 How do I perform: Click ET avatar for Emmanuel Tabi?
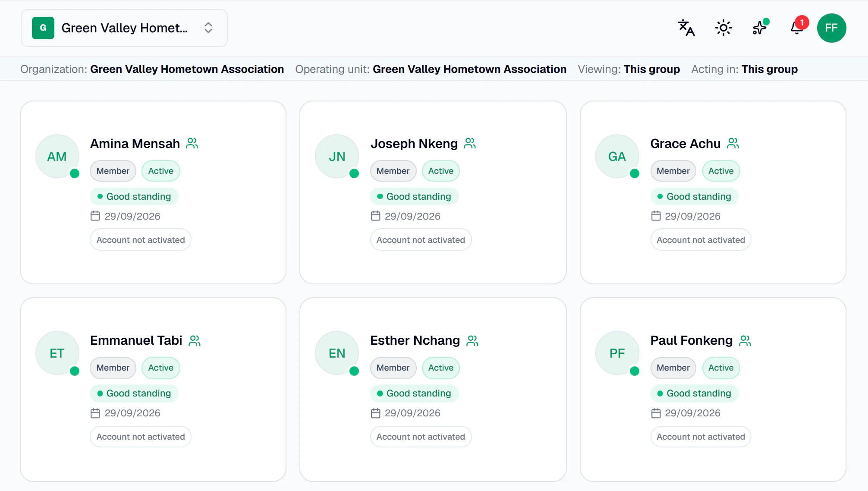[x=57, y=353]
